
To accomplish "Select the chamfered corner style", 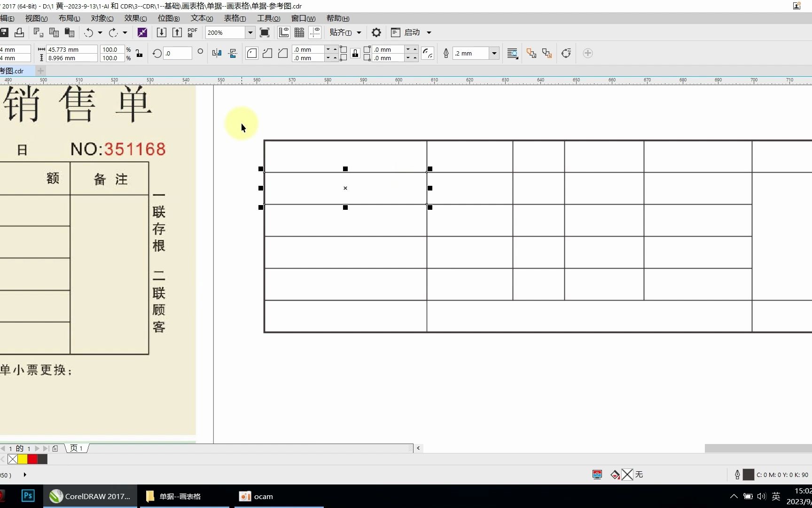I will click(283, 53).
